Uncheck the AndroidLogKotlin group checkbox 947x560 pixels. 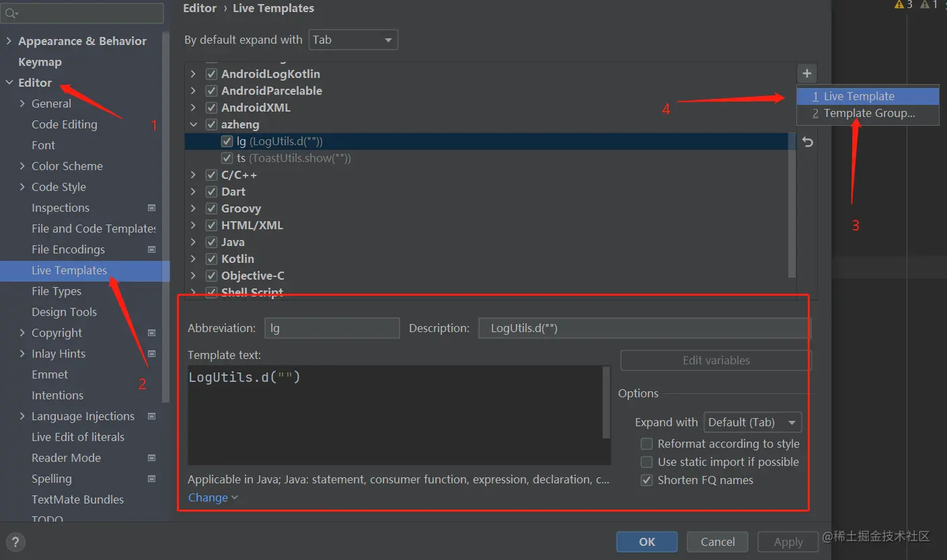[x=211, y=74]
